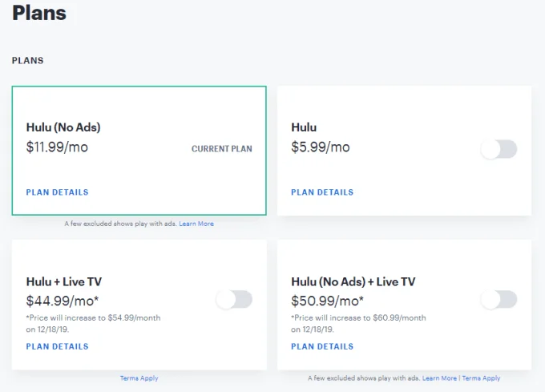Click the Hulu (No Ads) plan title
Image resolution: width=545 pixels, height=392 pixels.
pyautogui.click(x=63, y=127)
